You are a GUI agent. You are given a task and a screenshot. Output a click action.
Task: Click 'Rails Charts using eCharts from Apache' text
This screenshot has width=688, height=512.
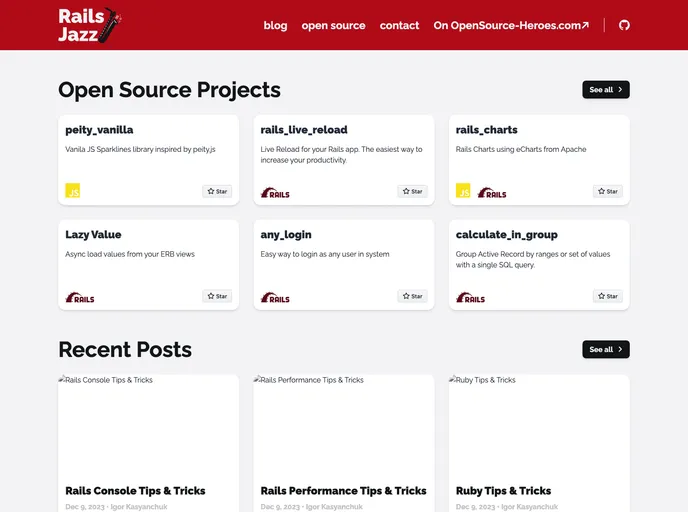tap(521, 149)
